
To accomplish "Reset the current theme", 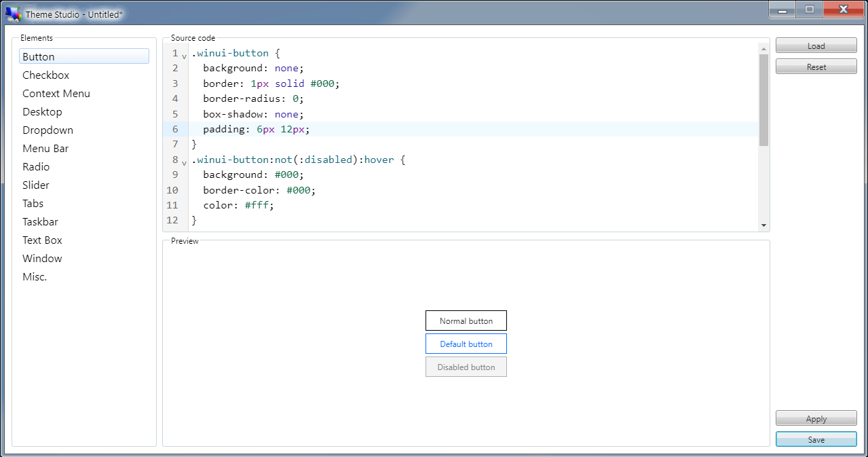I will [816, 66].
